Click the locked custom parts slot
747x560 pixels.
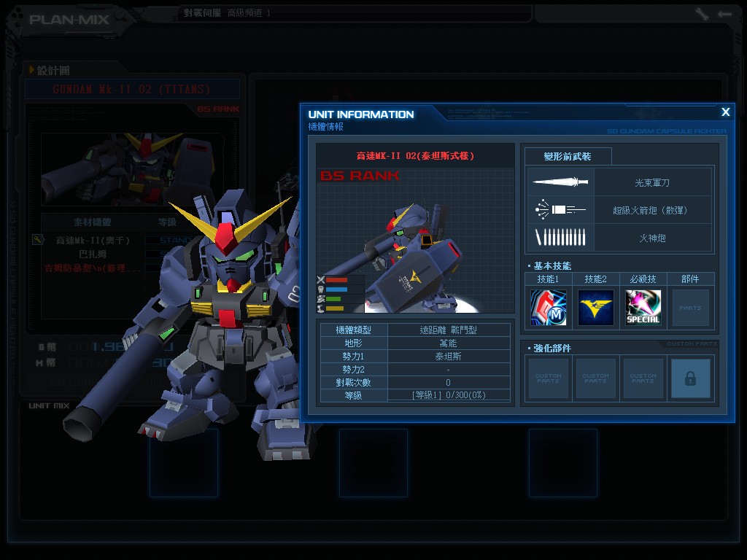[x=690, y=378]
